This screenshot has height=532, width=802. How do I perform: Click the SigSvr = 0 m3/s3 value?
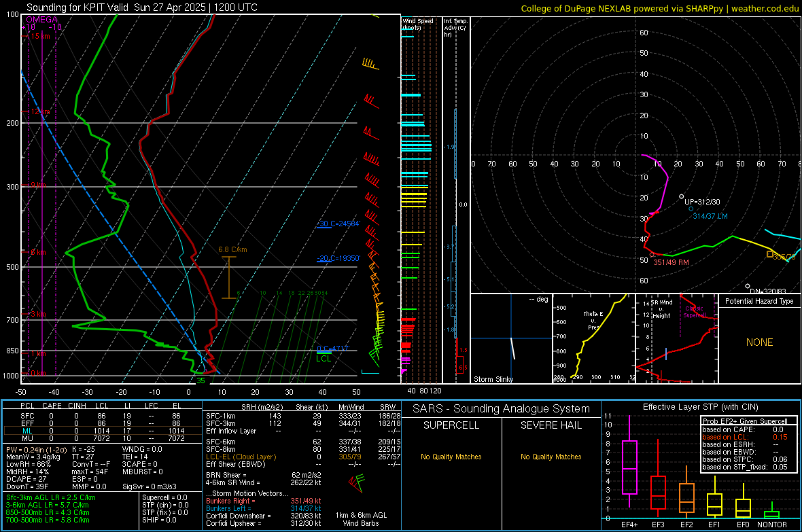(x=150, y=486)
